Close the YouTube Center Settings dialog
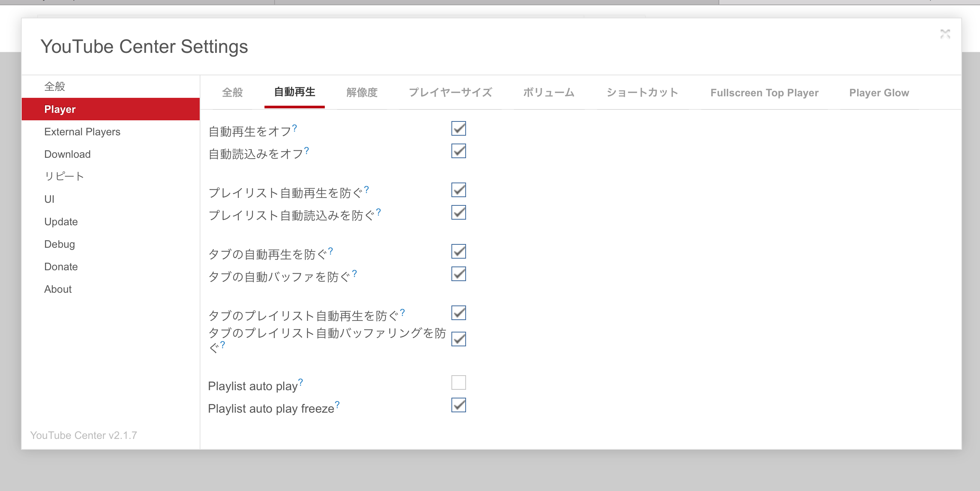 (945, 34)
